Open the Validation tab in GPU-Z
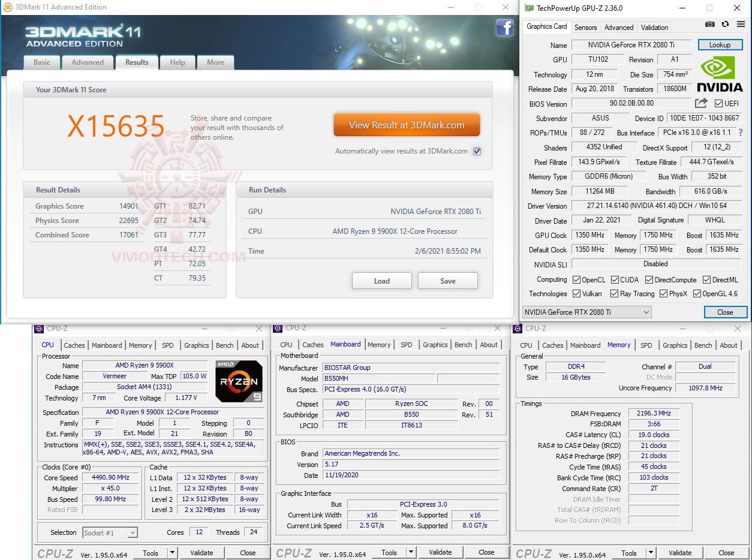 (x=654, y=28)
